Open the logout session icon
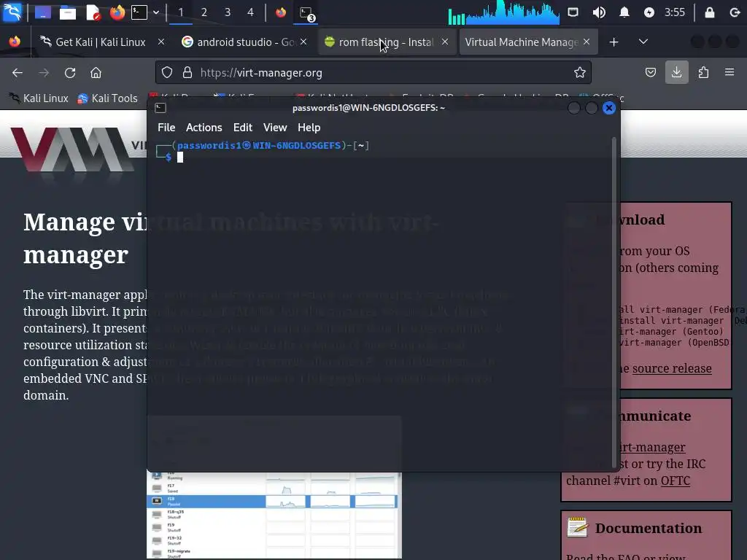The height and width of the screenshot is (560, 747). pos(735,12)
